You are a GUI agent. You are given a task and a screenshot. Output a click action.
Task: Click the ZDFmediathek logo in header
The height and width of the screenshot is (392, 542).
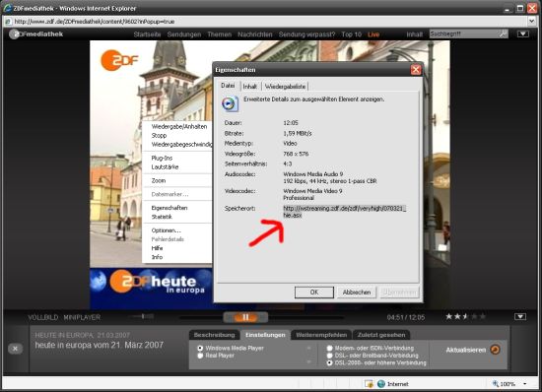click(x=35, y=33)
